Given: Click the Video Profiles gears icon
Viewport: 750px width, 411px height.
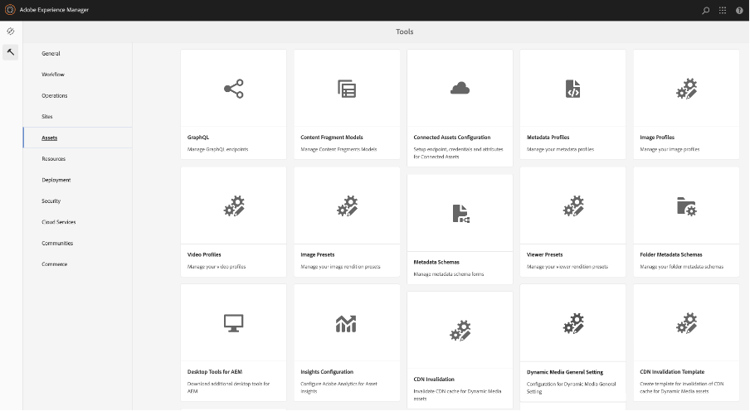Looking at the screenshot, I should (234, 206).
